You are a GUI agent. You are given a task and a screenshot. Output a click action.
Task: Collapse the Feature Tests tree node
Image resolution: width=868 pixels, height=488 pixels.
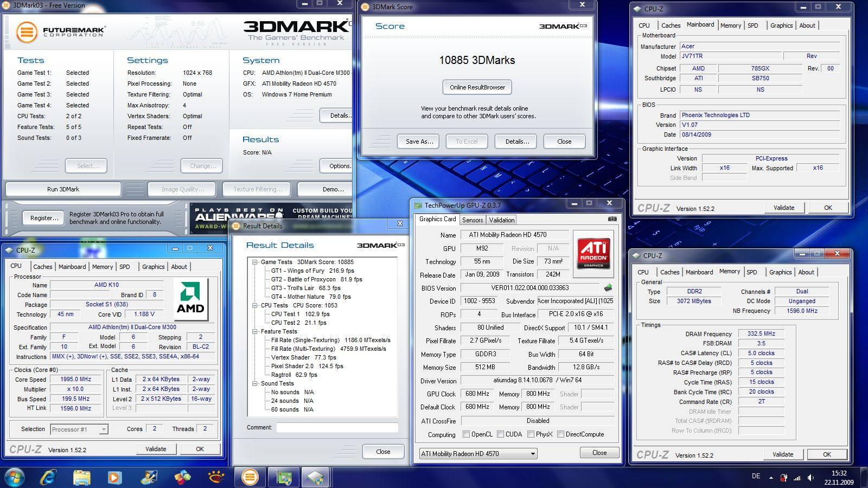tap(255, 331)
